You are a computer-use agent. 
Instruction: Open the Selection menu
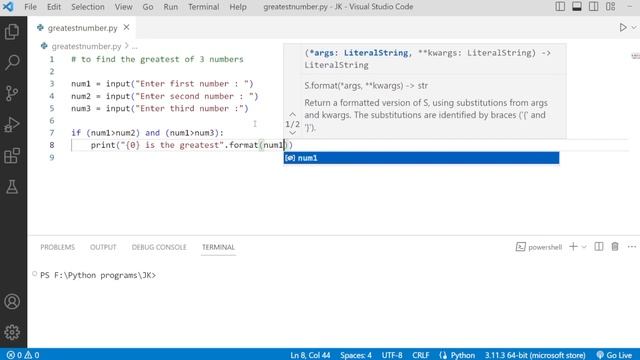[88, 7]
